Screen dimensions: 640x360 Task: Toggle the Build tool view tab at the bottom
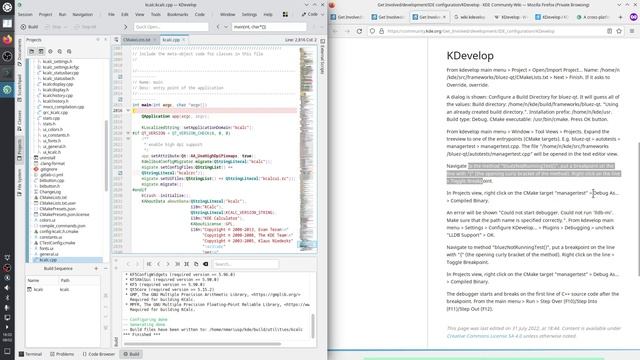[x=131, y=354]
